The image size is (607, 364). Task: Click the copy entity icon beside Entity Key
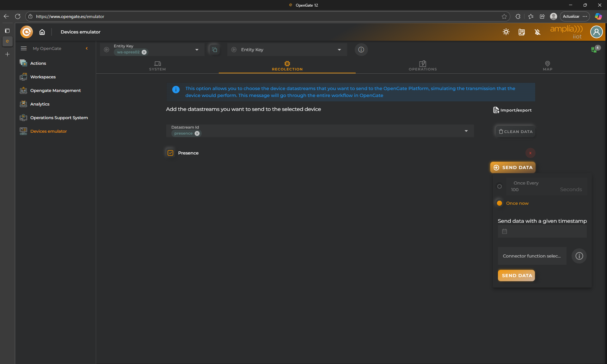[x=214, y=50]
